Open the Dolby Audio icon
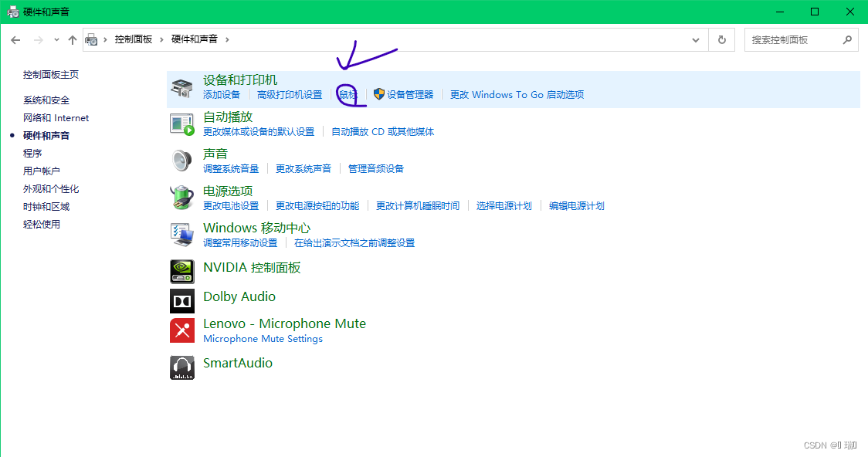 click(x=182, y=301)
